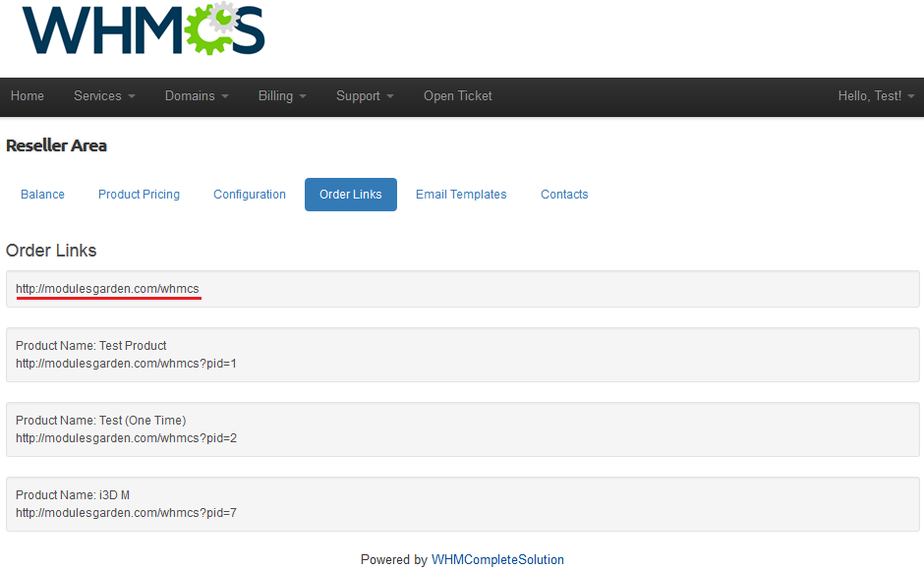Open the WHMCompleteSolution footer link

coord(497,560)
